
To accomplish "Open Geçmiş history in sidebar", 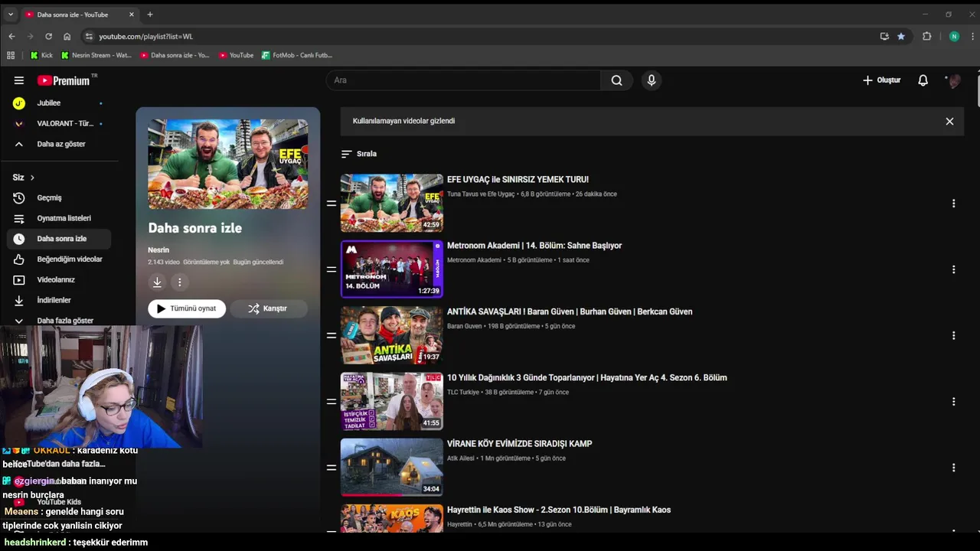I will click(59, 197).
